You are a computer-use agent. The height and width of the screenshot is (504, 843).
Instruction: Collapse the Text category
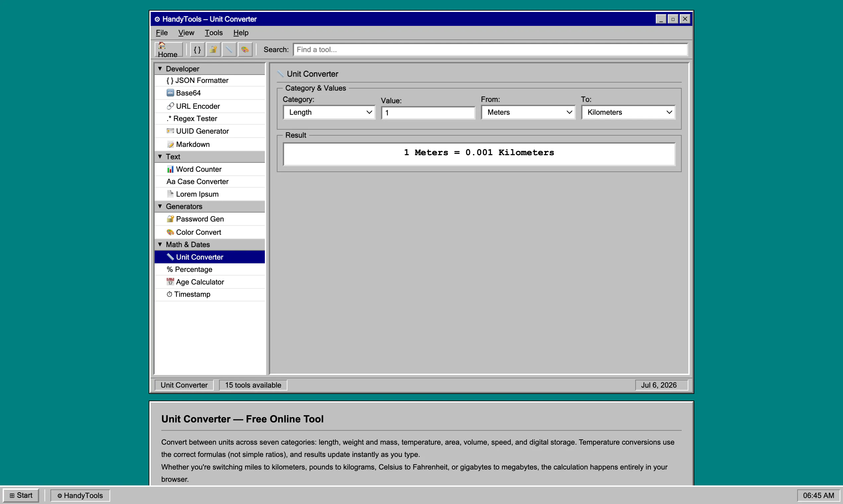(210, 157)
